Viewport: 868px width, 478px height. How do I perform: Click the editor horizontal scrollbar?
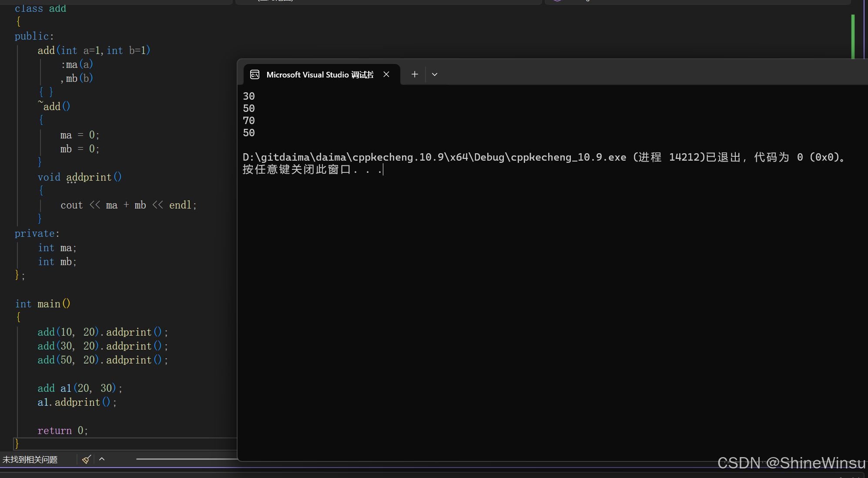(x=187, y=459)
